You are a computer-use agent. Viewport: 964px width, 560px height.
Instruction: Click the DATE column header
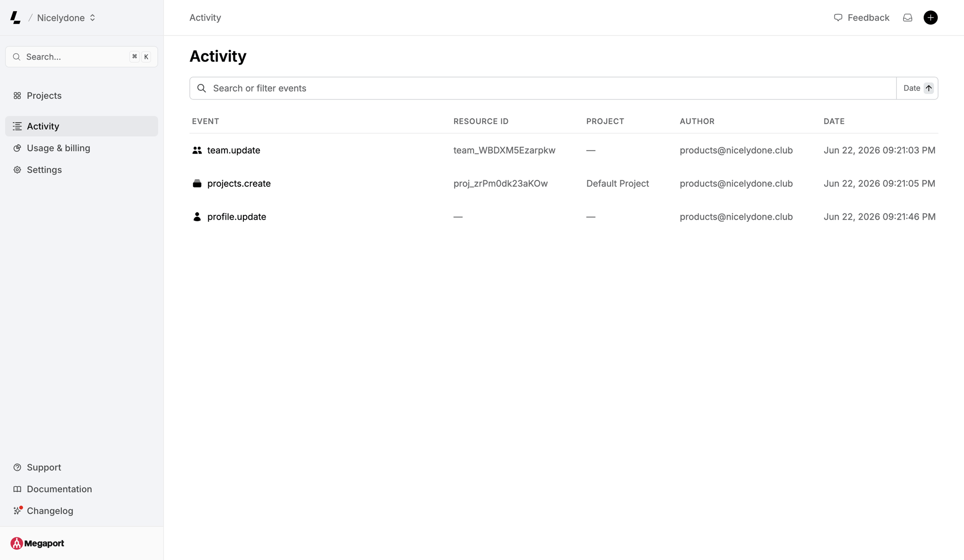point(834,121)
